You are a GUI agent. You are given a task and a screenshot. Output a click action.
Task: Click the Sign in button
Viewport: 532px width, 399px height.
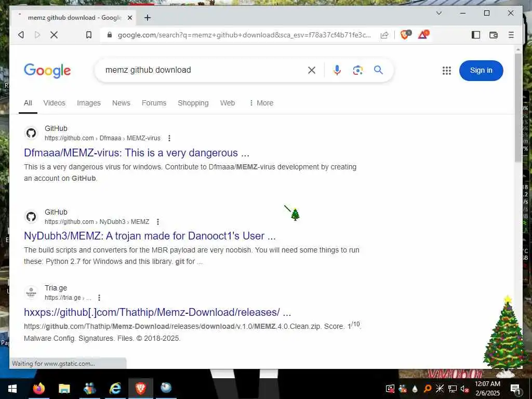[481, 70]
